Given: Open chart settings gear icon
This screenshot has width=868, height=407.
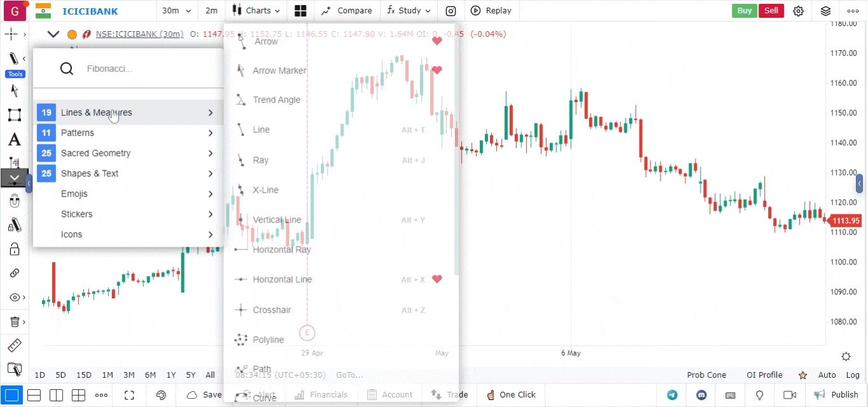Looking at the screenshot, I should 799,11.
